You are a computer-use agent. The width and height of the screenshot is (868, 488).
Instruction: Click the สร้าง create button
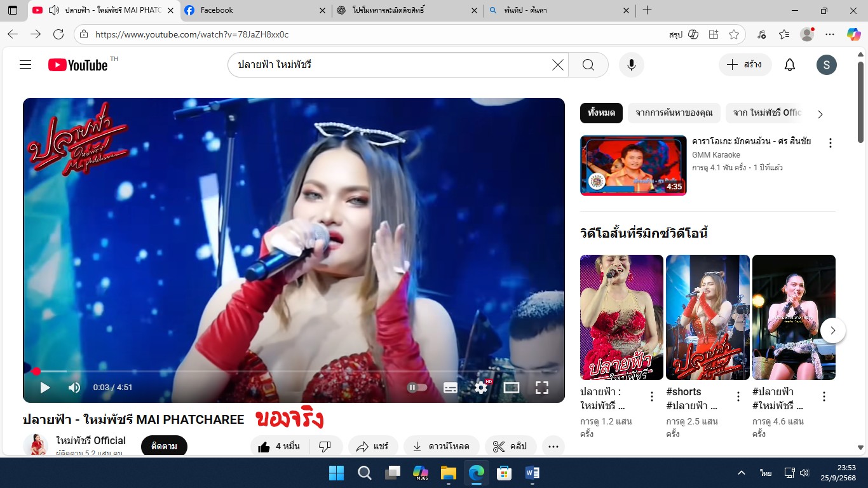(x=745, y=65)
